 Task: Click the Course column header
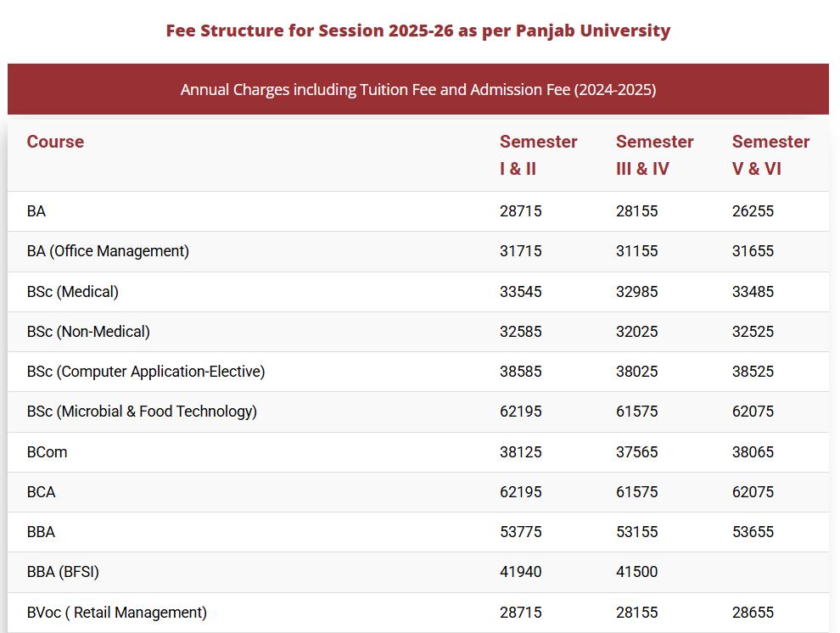tap(55, 142)
